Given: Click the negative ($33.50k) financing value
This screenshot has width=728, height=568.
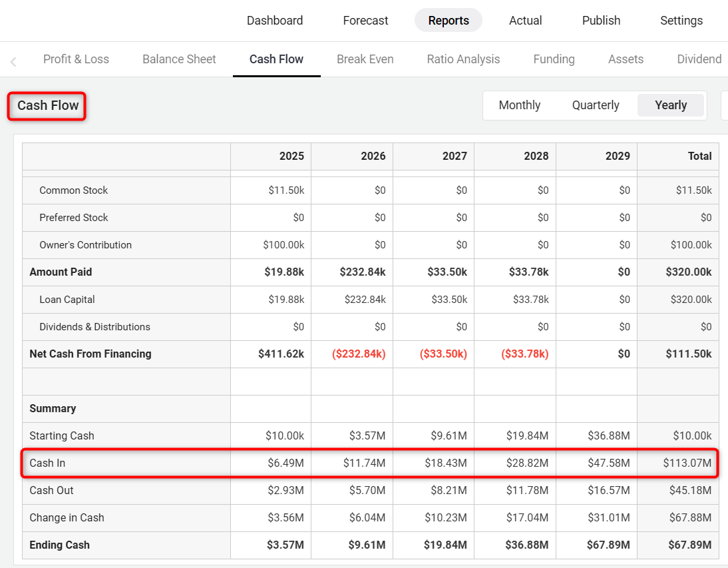Looking at the screenshot, I should click(x=443, y=354).
